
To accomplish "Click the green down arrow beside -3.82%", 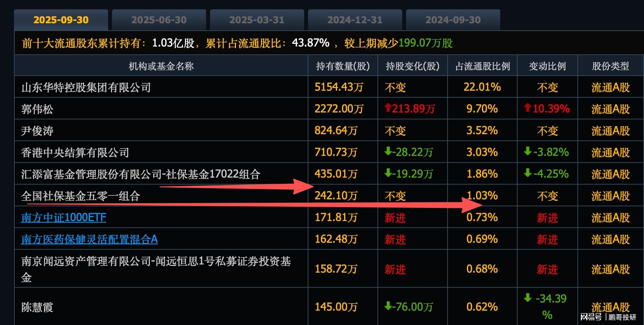I will pyautogui.click(x=527, y=152).
